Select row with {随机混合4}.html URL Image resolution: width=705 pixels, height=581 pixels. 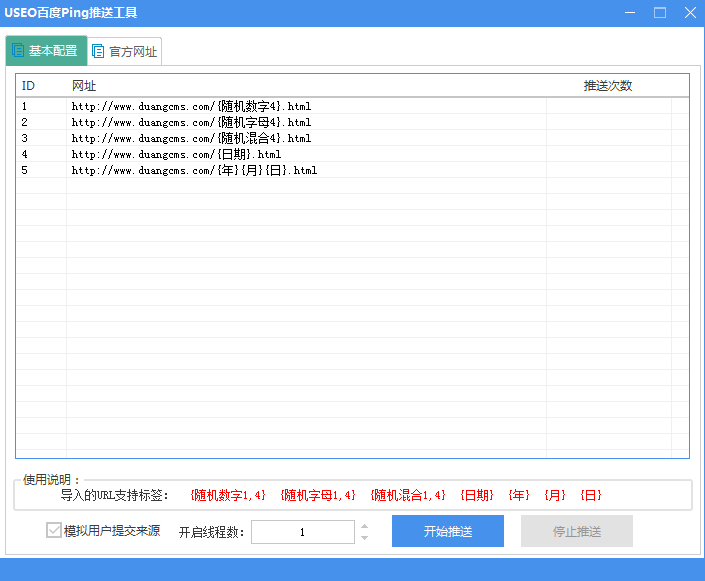point(352,138)
